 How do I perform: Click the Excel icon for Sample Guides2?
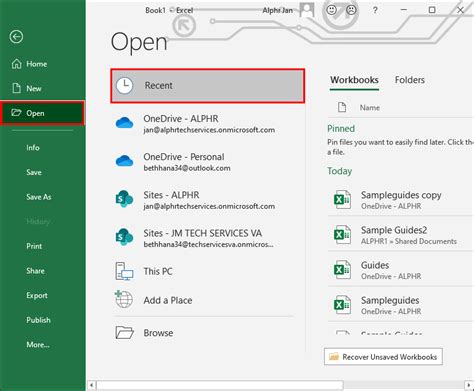tap(342, 235)
